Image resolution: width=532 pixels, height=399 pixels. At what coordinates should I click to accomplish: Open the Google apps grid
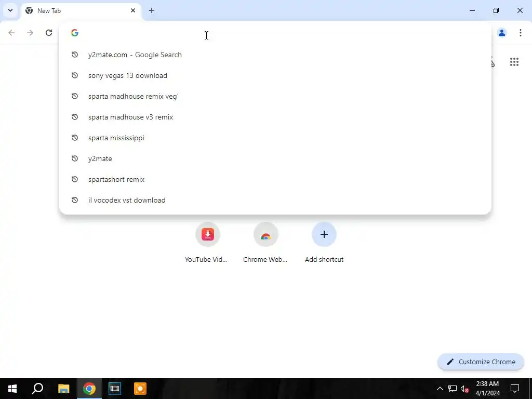point(514,62)
